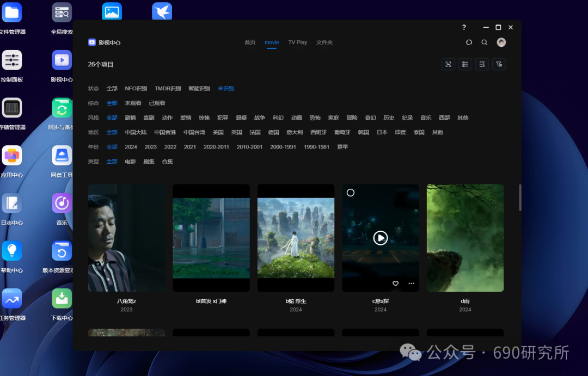Screen dimensions: 588x376
Task: Open 帮助中心 desktop icon
Action: click(x=12, y=251)
